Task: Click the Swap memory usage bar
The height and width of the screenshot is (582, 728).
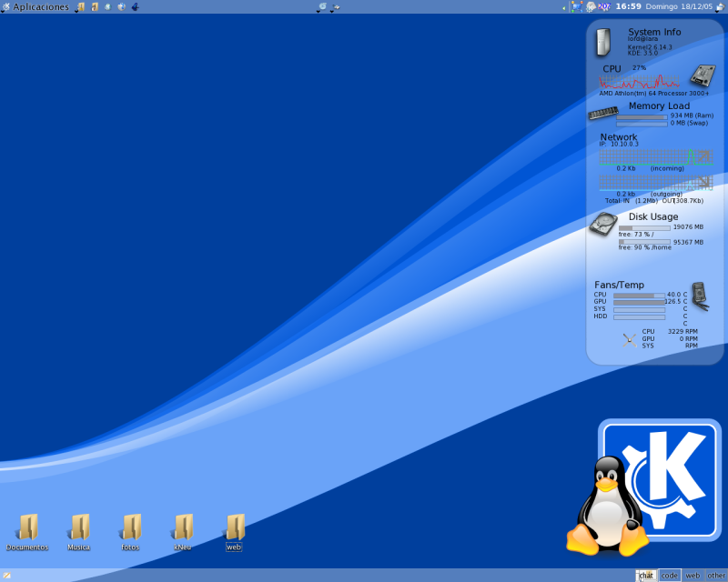Action: [642, 125]
